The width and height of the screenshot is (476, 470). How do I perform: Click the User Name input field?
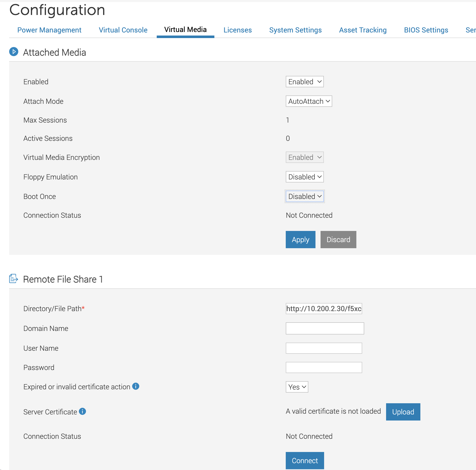pyautogui.click(x=324, y=348)
